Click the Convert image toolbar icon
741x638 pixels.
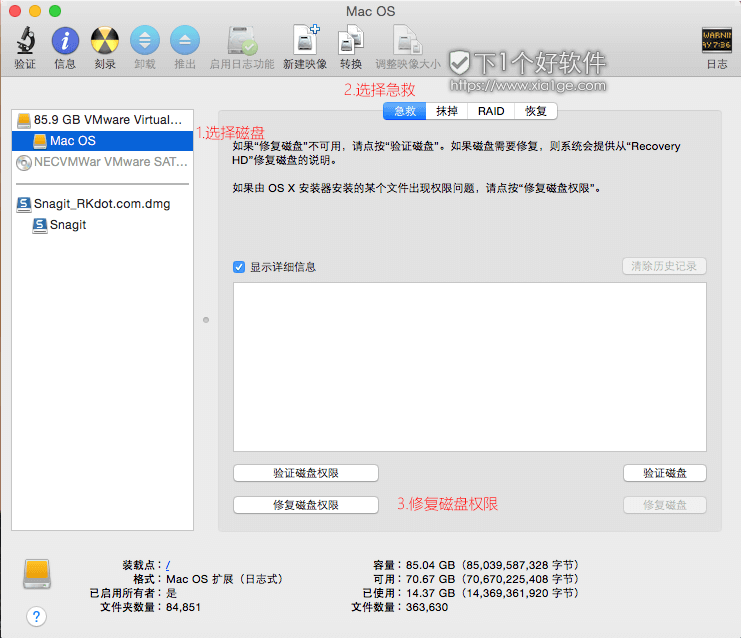click(351, 41)
